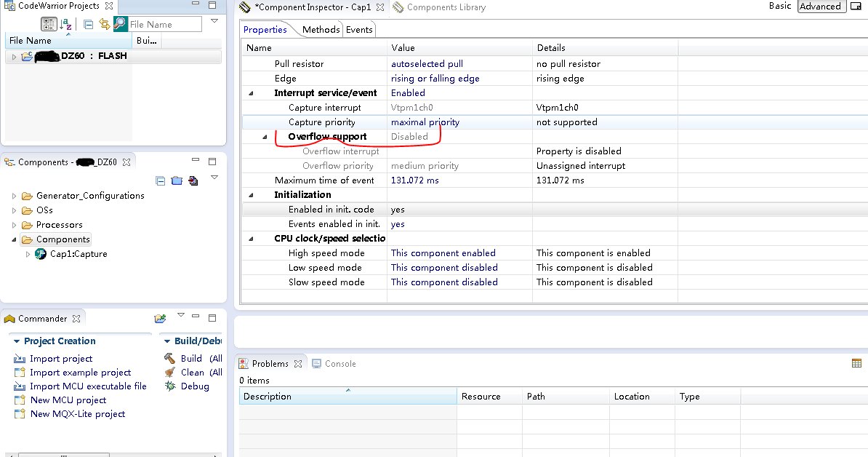Viewport: 868px width, 457px height.
Task: Click Import MCU executable file link
Action: tap(88, 386)
